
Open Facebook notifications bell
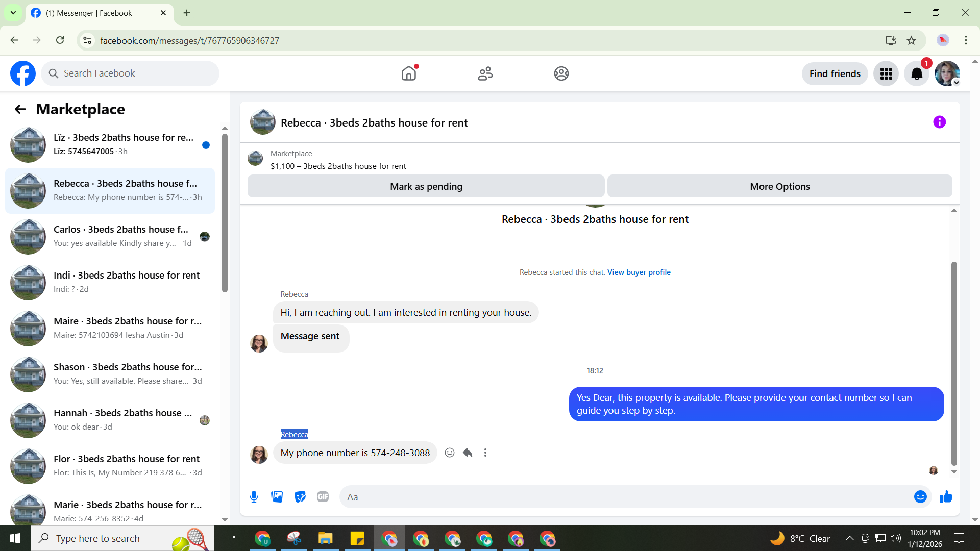coord(917,74)
